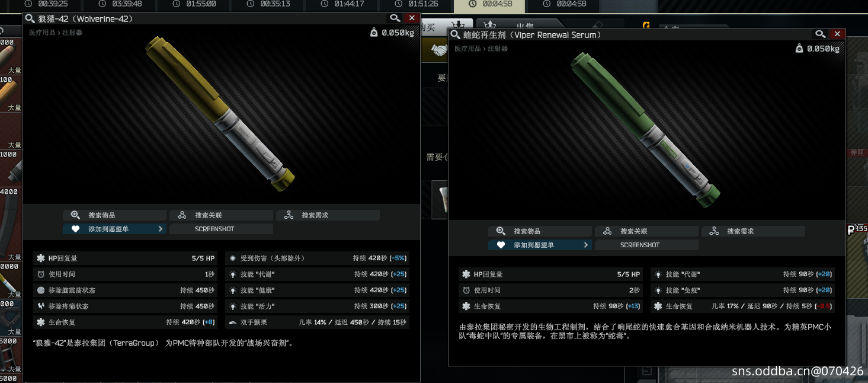Click 搜索关联 in Viper Renewal Serum window

[x=647, y=231]
